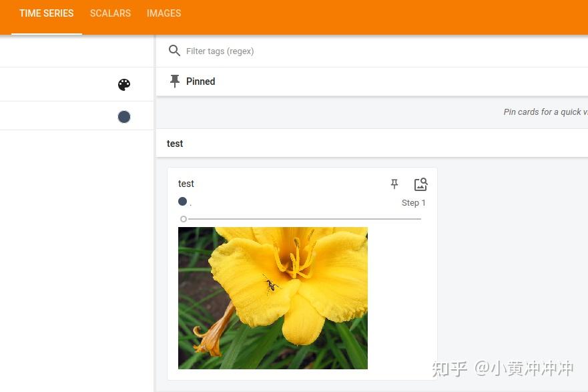This screenshot has width=588, height=392.
Task: Open the run color palette picker
Action: point(124,84)
